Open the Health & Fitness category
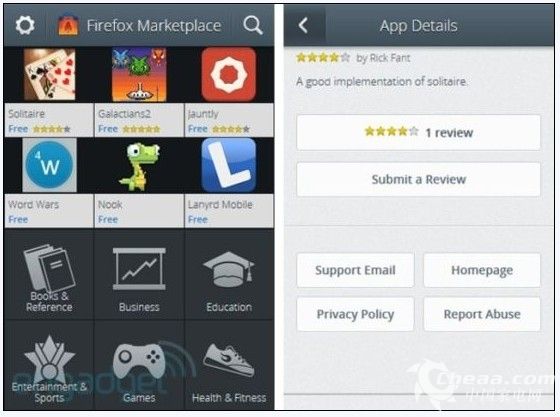The width and height of the screenshot is (560, 417). (229, 365)
